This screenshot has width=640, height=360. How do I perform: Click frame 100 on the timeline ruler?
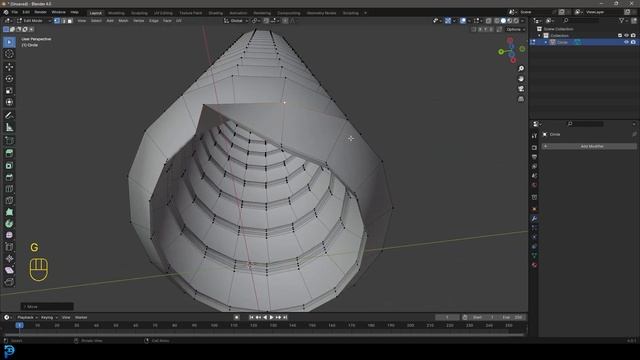[214, 325]
